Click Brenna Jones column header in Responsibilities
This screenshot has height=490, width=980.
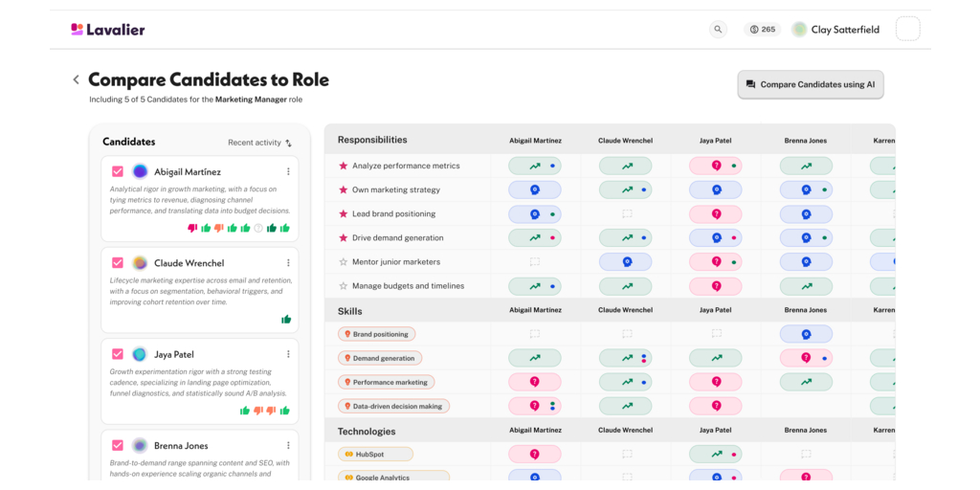click(806, 141)
